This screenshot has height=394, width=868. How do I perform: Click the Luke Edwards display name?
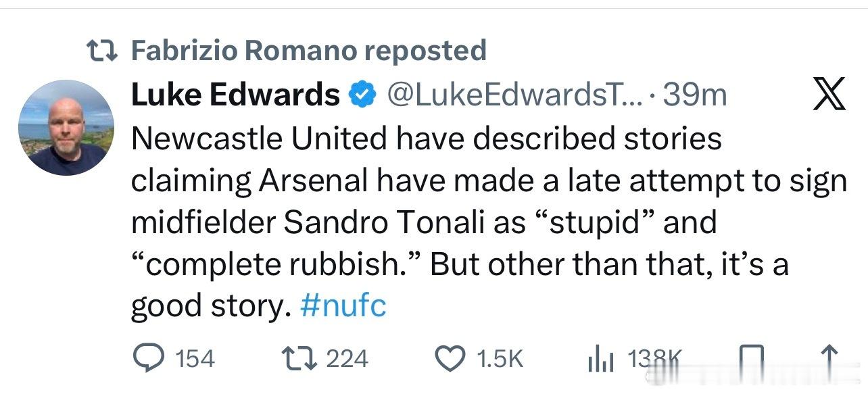235,95
